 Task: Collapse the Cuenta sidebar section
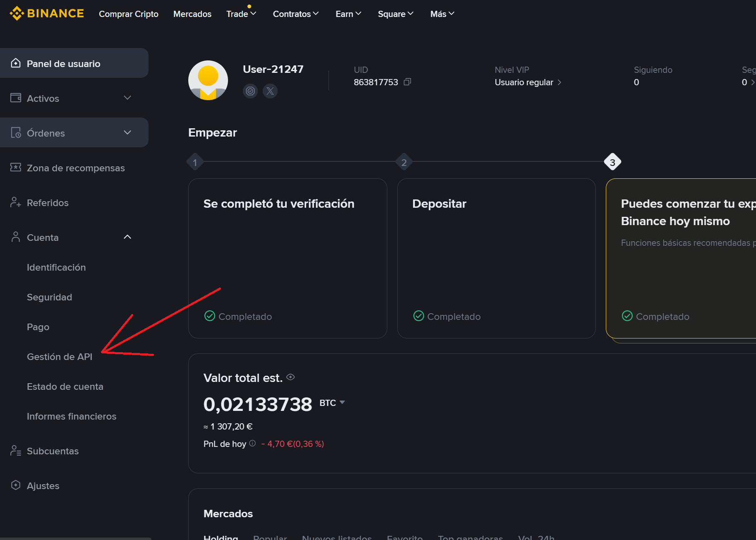127,237
